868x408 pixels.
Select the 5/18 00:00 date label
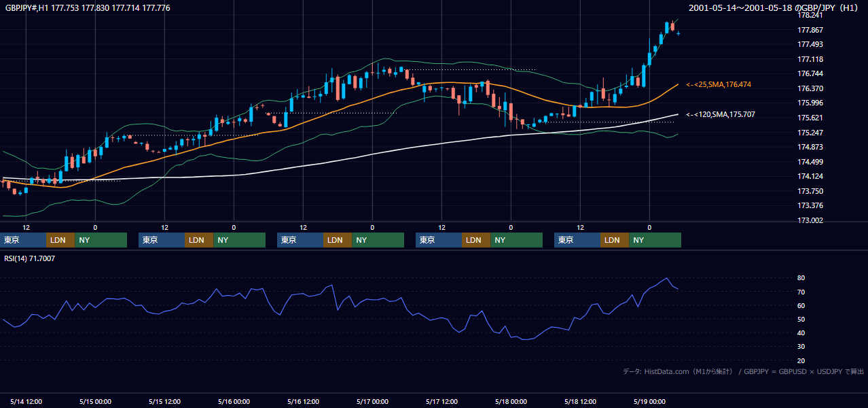click(511, 401)
